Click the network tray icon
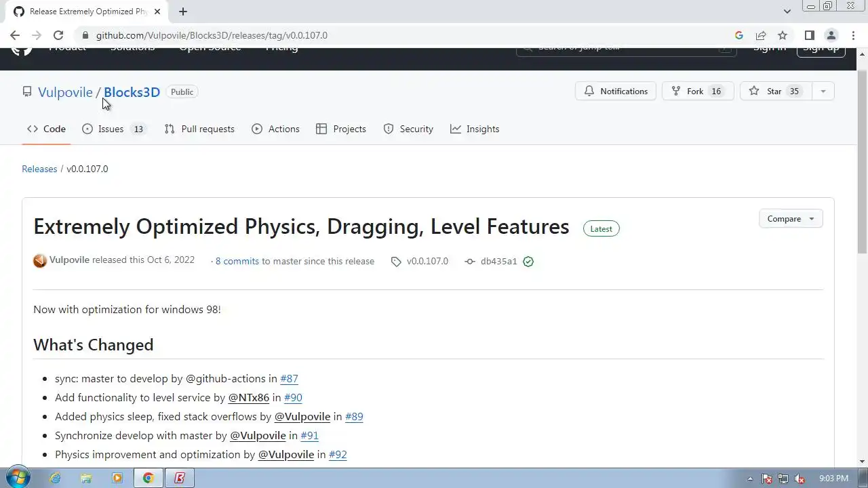The width and height of the screenshot is (868, 488). (783, 479)
